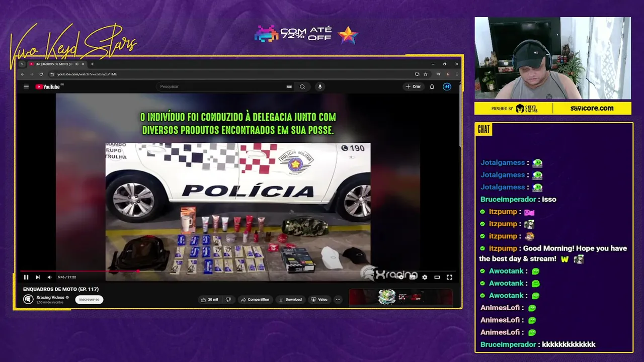Open the on-screen keyboard icon in search
Screen dimensions: 644x362
tap(289, 86)
